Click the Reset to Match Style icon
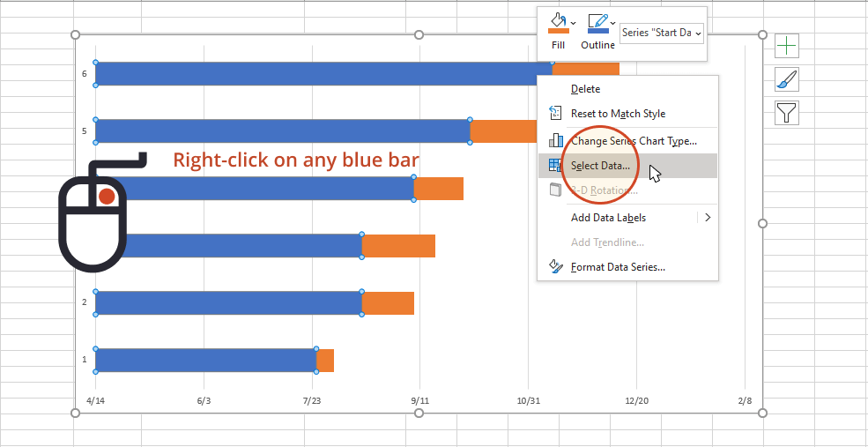868x447 pixels. point(554,114)
